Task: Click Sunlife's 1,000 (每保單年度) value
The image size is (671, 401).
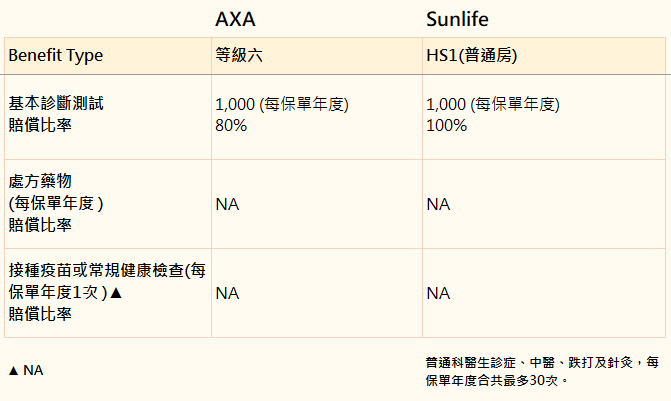Action: pos(493,104)
